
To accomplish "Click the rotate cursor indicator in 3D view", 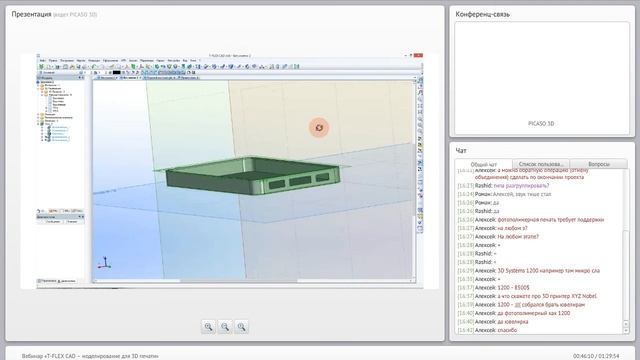I will tap(319, 128).
